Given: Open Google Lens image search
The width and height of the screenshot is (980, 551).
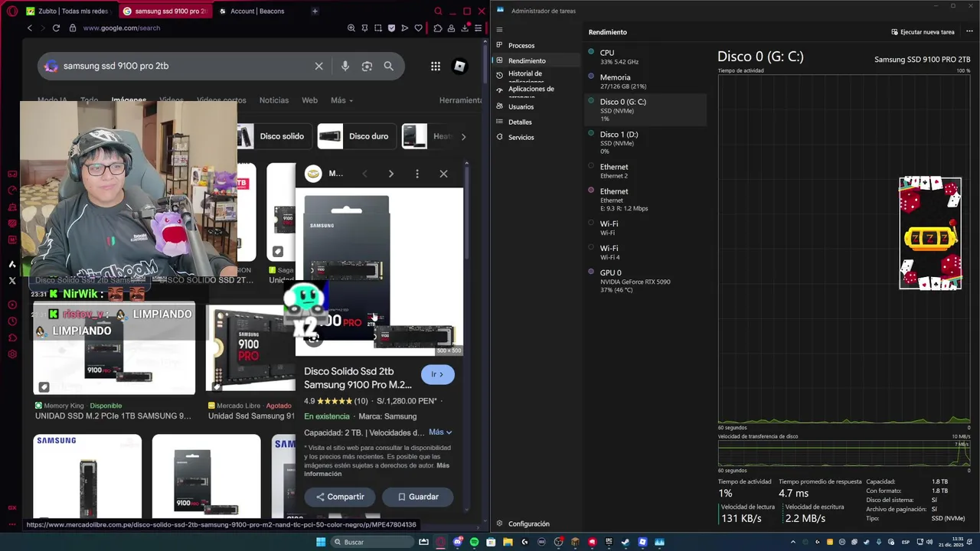Looking at the screenshot, I should 367,67.
